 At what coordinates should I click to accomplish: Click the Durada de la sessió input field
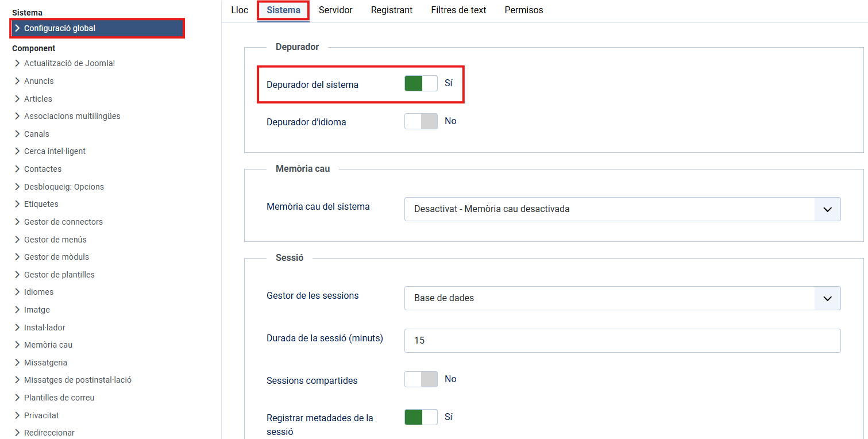pyautogui.click(x=622, y=341)
